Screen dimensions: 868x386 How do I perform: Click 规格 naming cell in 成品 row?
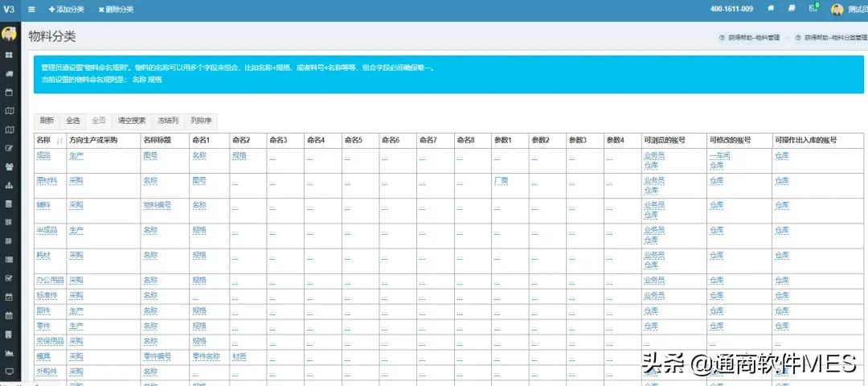point(240,156)
